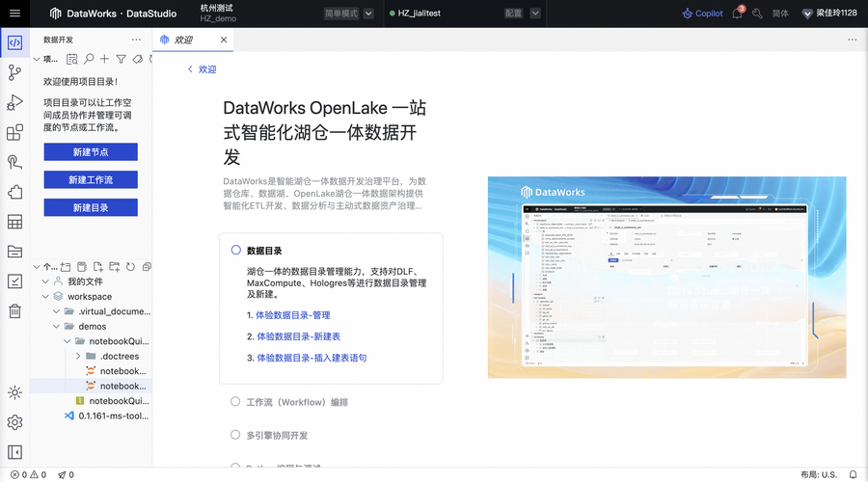868x482 pixels.
Task: Collapse the personal directory section chevron
Action: point(37,267)
